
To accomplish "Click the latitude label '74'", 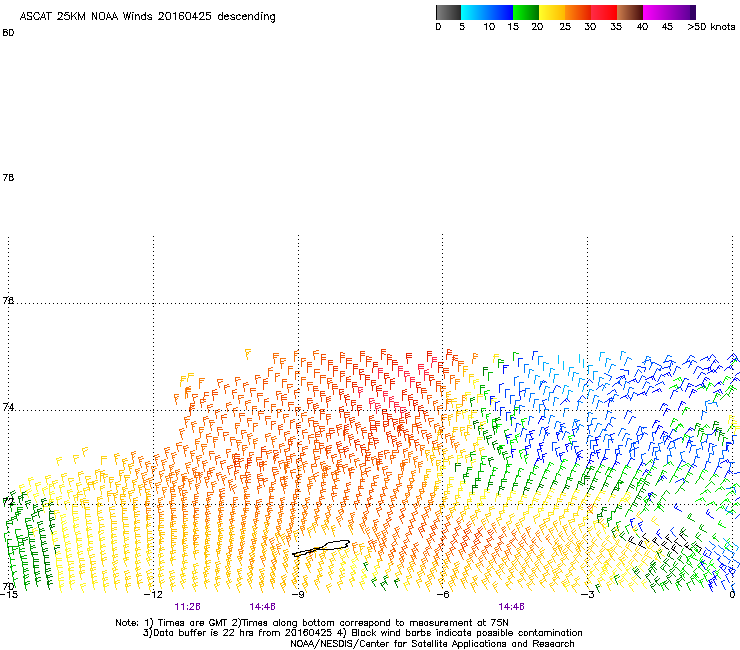I will coord(8,407).
